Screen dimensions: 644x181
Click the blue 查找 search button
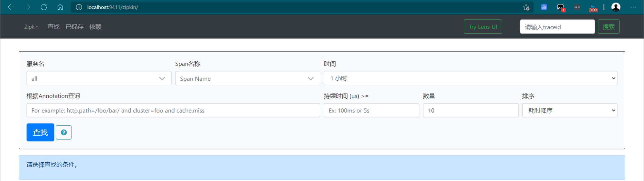(40, 132)
